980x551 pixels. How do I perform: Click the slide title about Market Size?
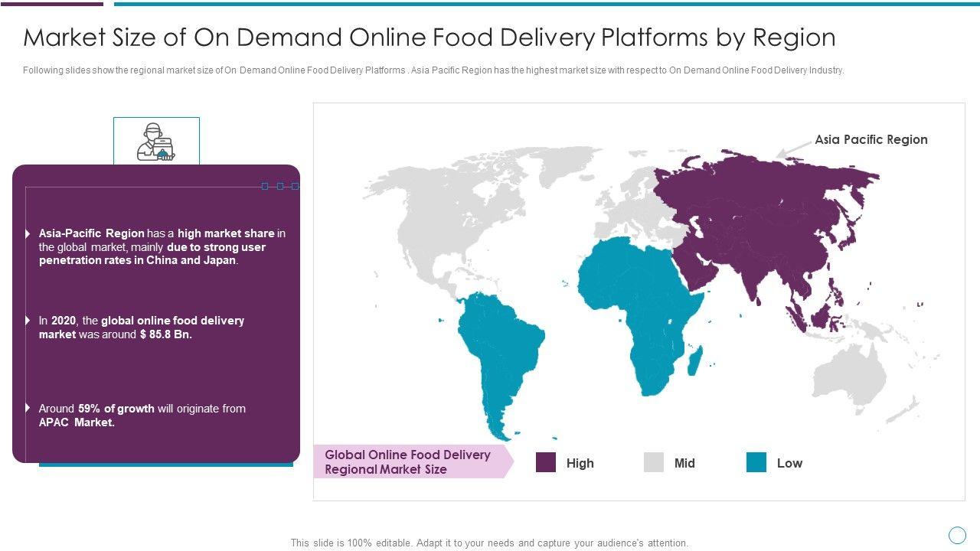tap(430, 37)
